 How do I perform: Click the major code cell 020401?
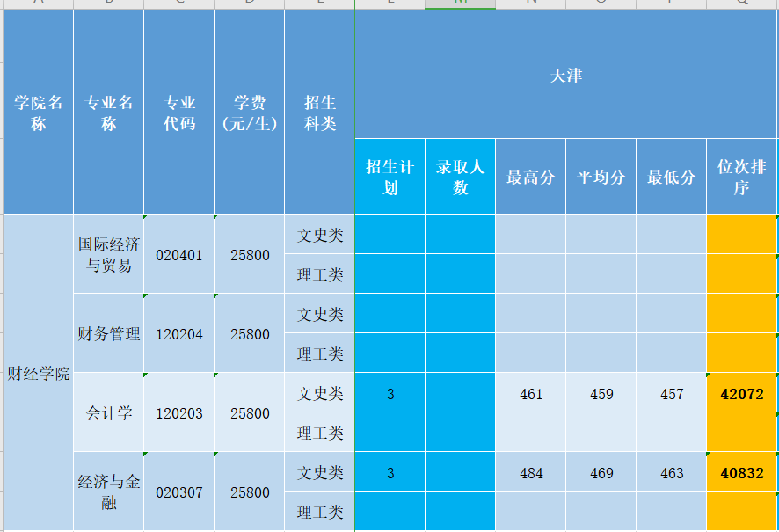tap(179, 255)
